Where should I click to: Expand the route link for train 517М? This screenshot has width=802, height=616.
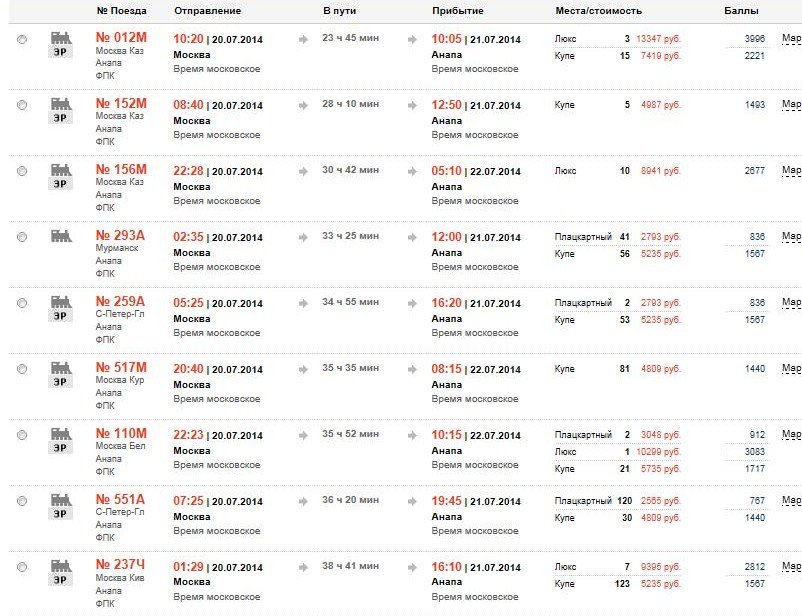click(791, 369)
